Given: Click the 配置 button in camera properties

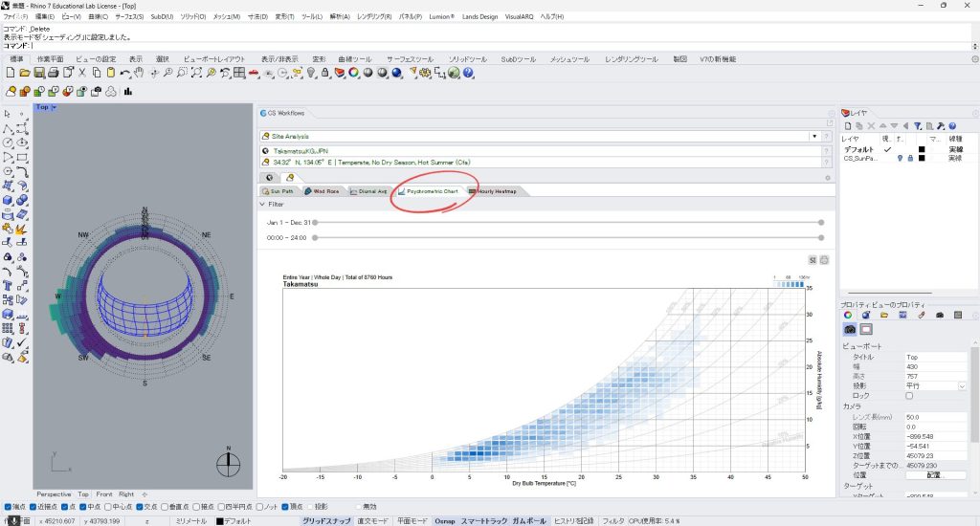Looking at the screenshot, I should point(936,474).
